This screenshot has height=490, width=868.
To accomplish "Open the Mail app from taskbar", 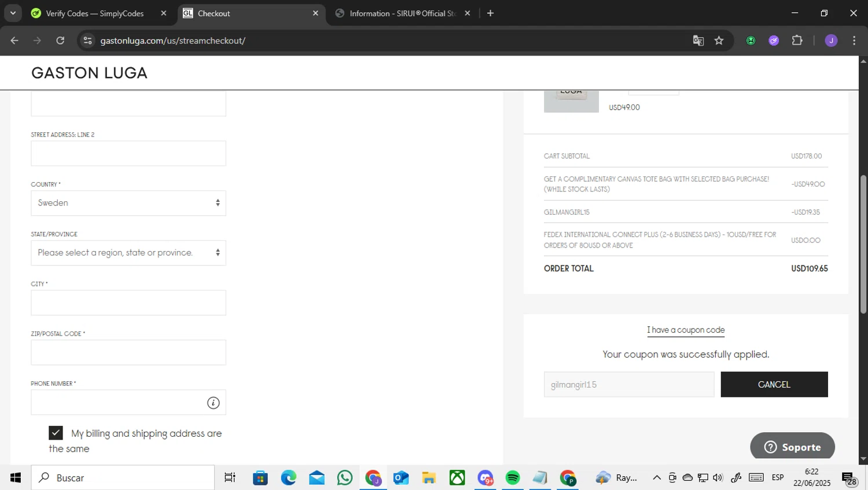I will click(x=317, y=477).
